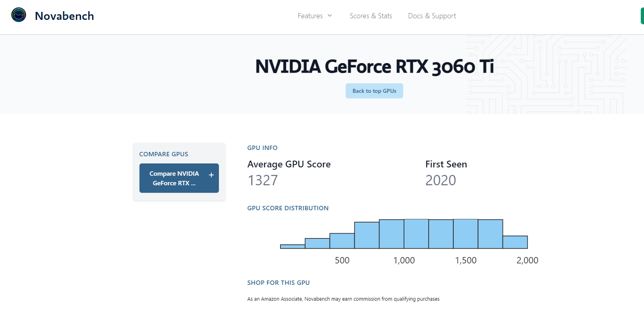Open Docs & Support menu item
This screenshot has width=644, height=311.
[432, 16]
